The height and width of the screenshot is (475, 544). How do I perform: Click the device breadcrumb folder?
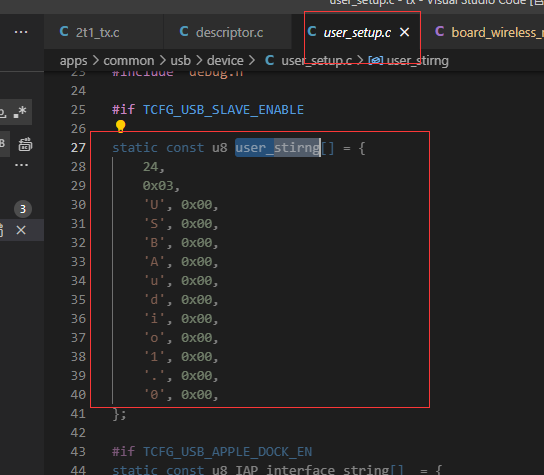tap(225, 61)
